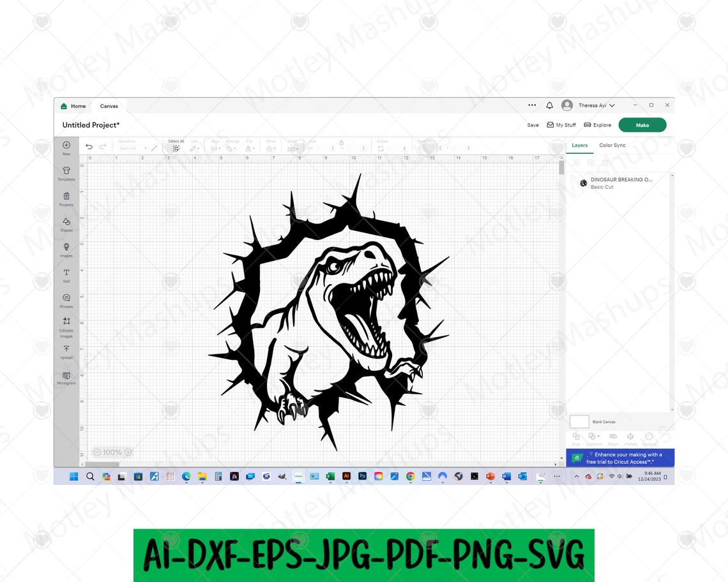Click the Attach icon below the Layers panel
The image size is (728, 582).
[612, 436]
